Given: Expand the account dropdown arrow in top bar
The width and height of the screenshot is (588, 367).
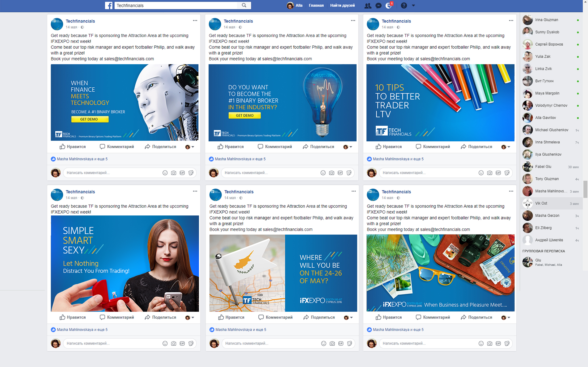Looking at the screenshot, I should [x=413, y=6].
